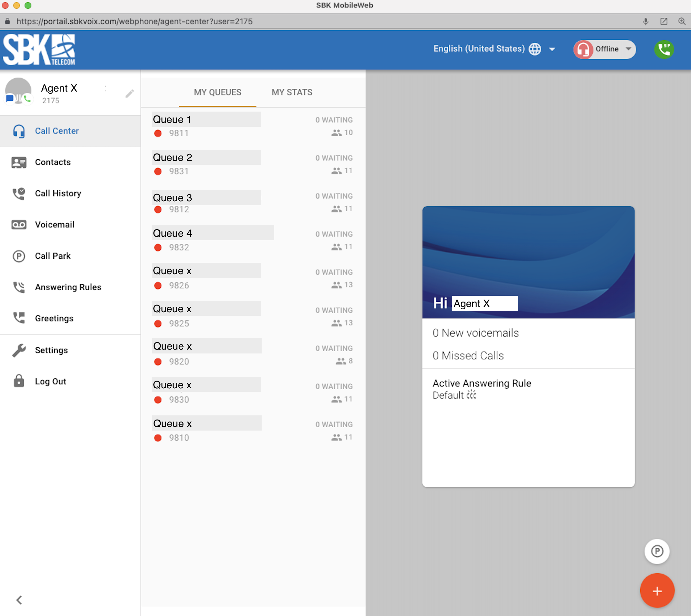
Task: Open the language dropdown arrow
Action: 552,49
